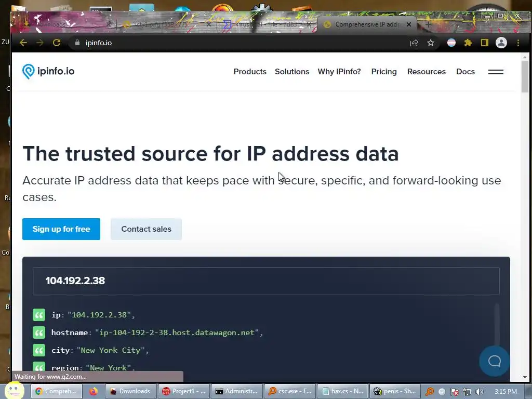Click the padlock site info icon
This screenshot has height=399, width=532.
[x=77, y=43]
